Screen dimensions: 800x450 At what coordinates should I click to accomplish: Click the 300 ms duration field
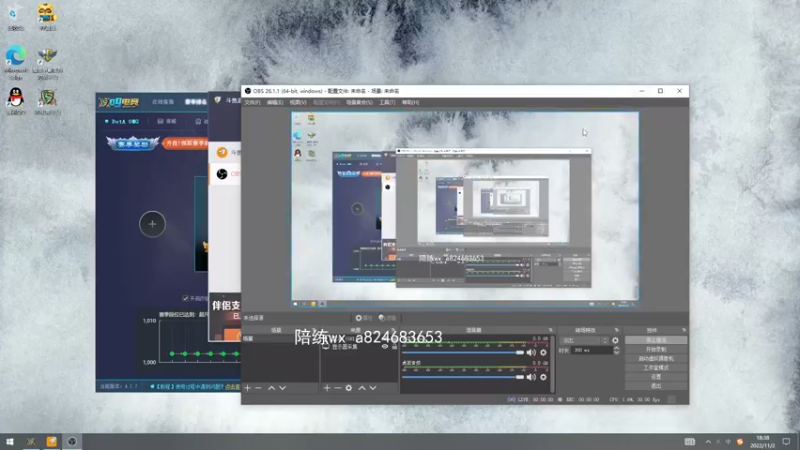pos(592,351)
